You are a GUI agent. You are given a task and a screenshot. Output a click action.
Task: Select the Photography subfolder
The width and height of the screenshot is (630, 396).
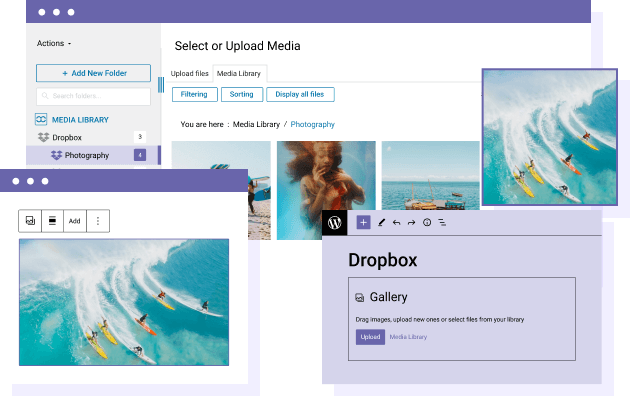[x=87, y=155]
